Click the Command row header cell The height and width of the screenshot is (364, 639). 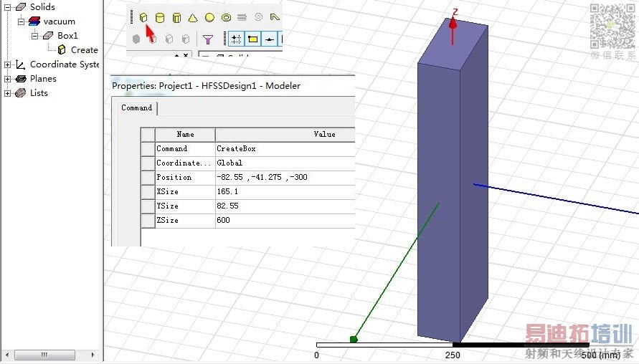pos(148,149)
